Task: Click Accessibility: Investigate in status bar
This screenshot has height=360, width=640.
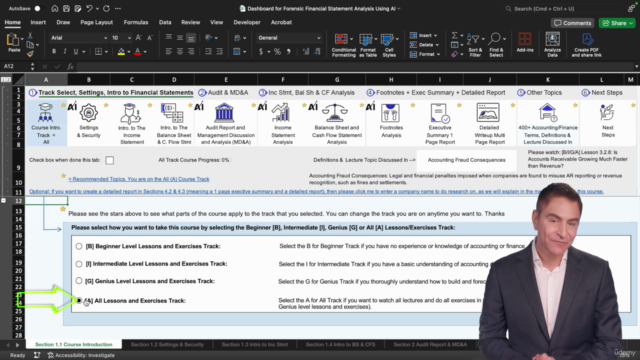Action: click(81, 355)
